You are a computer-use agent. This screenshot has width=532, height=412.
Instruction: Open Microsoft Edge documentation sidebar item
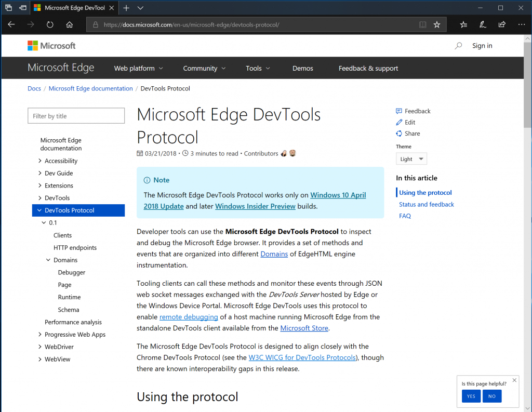pos(61,144)
